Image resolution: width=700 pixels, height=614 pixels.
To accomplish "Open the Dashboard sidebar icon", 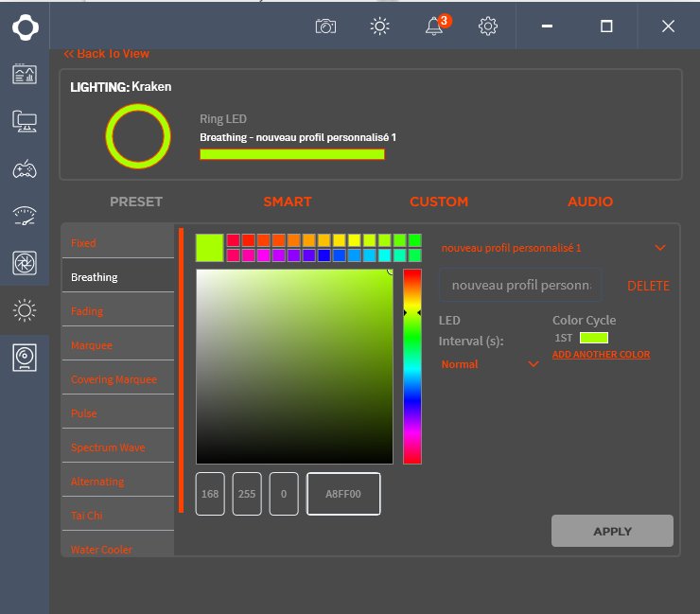I will tap(25, 74).
